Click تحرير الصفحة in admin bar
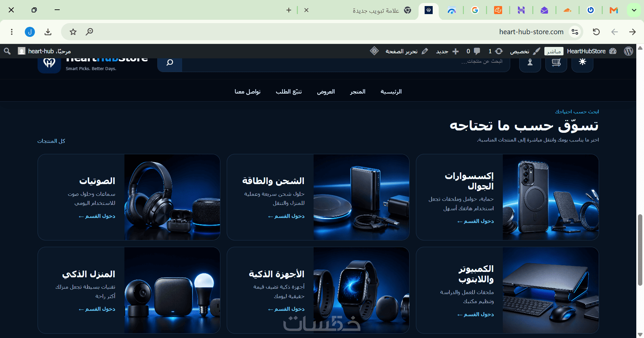This screenshot has height=338, width=644. point(407,51)
